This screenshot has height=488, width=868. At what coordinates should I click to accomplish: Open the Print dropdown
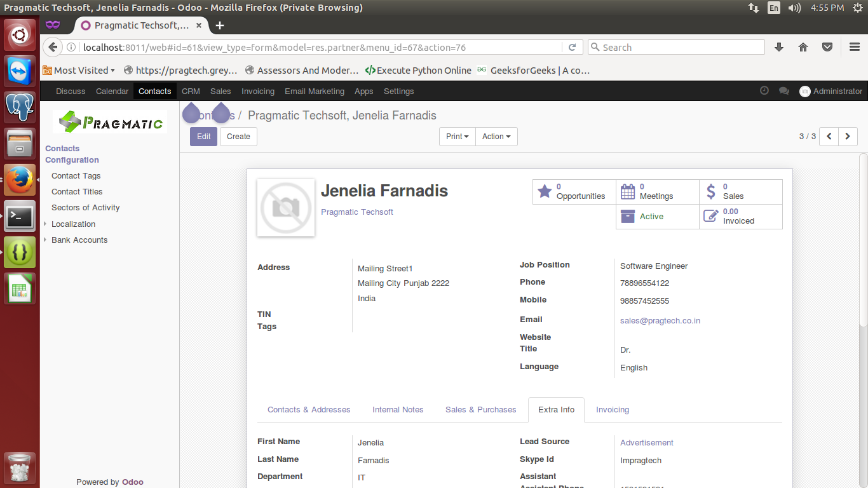tap(458, 137)
